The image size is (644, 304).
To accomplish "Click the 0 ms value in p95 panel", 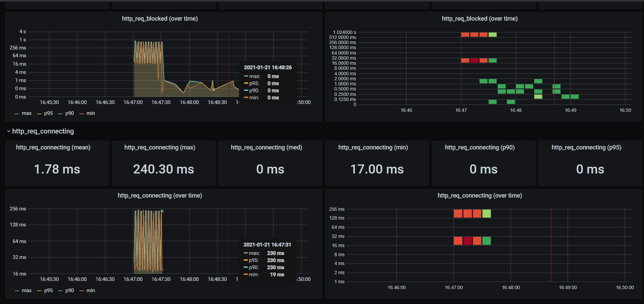I will click(590, 169).
